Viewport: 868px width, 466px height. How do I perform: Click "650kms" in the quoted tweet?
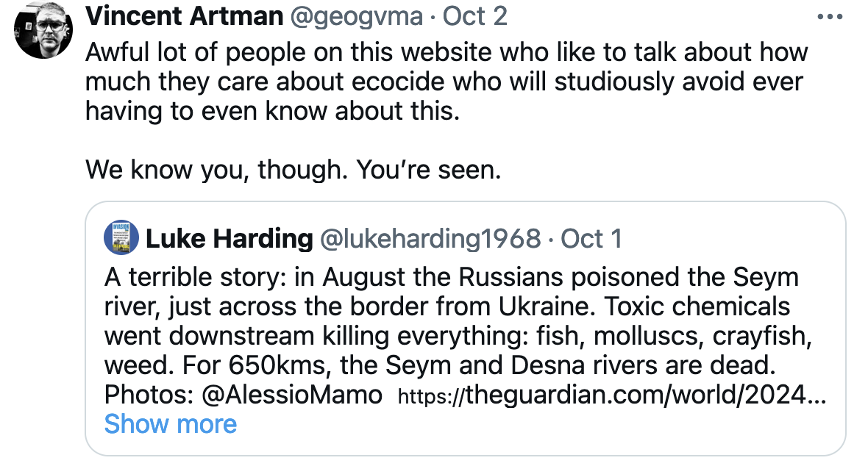pyautogui.click(x=255, y=365)
